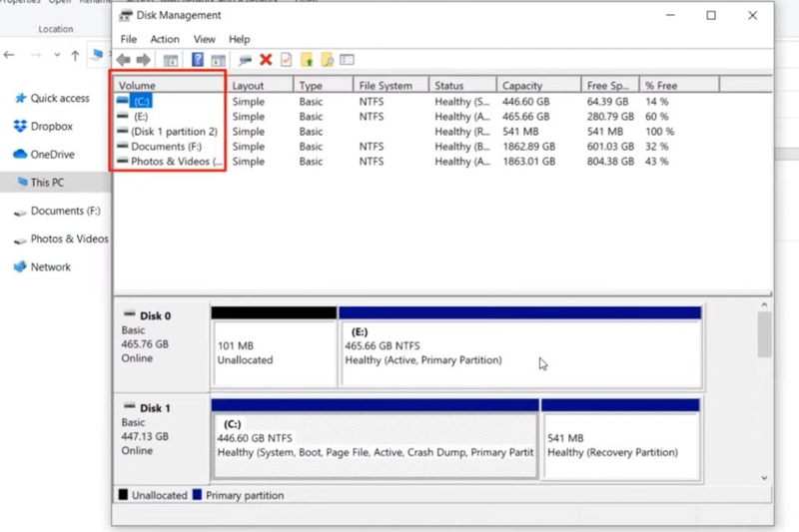This screenshot has width=799, height=532.
Task: Click the show/hide action pane toolbar icon
Action: point(218,60)
